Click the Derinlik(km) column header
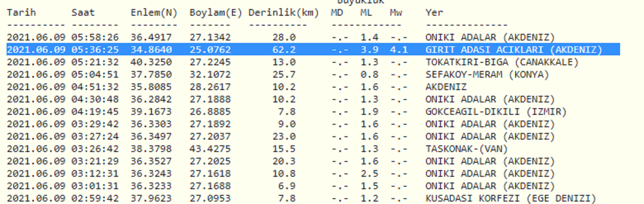 (284, 13)
